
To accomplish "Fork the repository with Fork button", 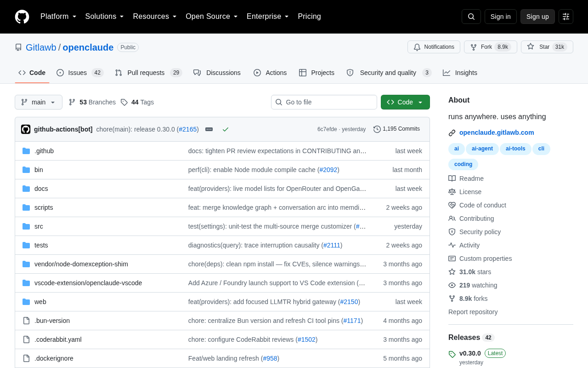I will [491, 47].
